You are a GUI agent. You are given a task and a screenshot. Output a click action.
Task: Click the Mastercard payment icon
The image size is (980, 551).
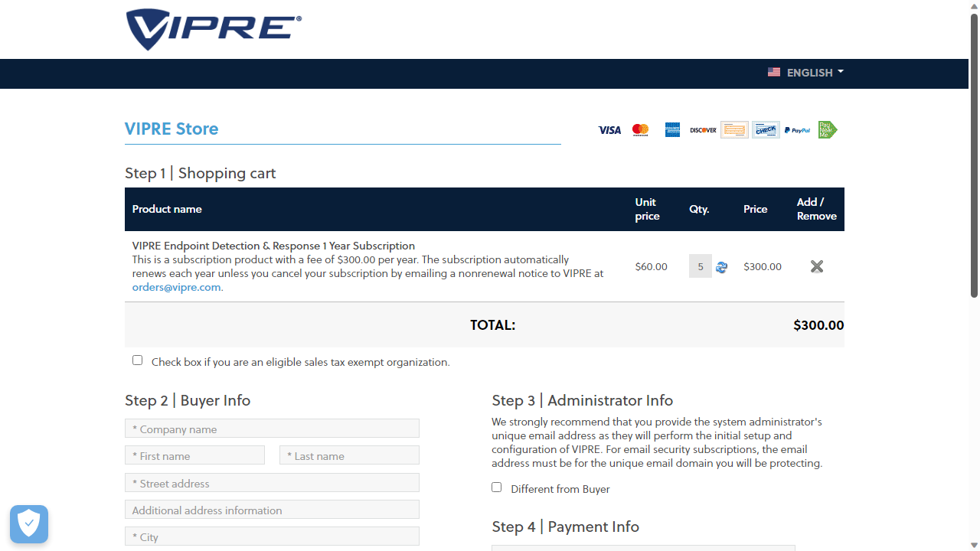pyautogui.click(x=641, y=130)
